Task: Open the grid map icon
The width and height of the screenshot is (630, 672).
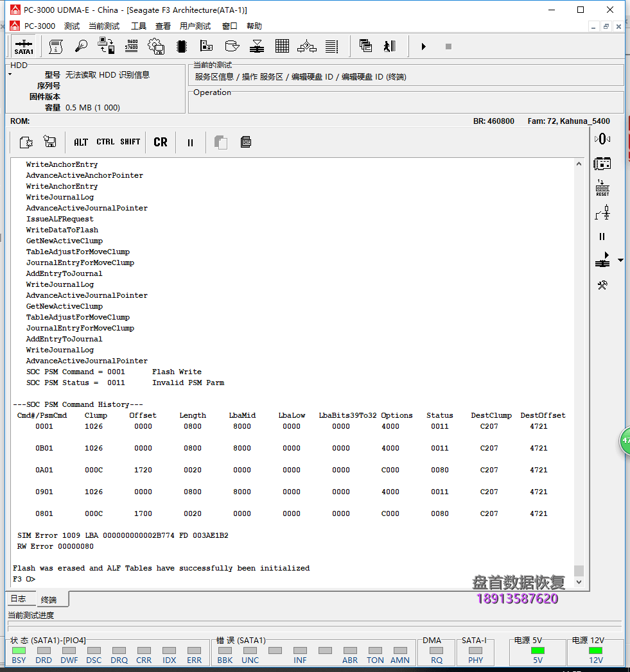Action: pyautogui.click(x=282, y=46)
